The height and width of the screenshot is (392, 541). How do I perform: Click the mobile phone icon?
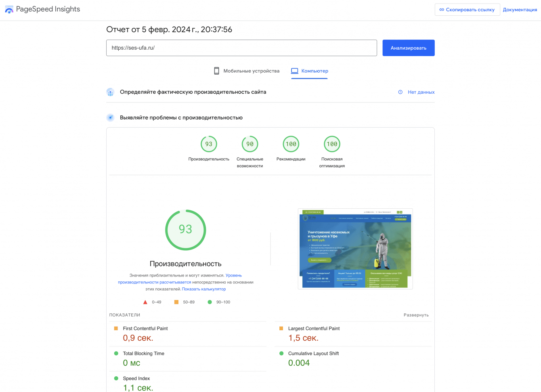pyautogui.click(x=217, y=71)
